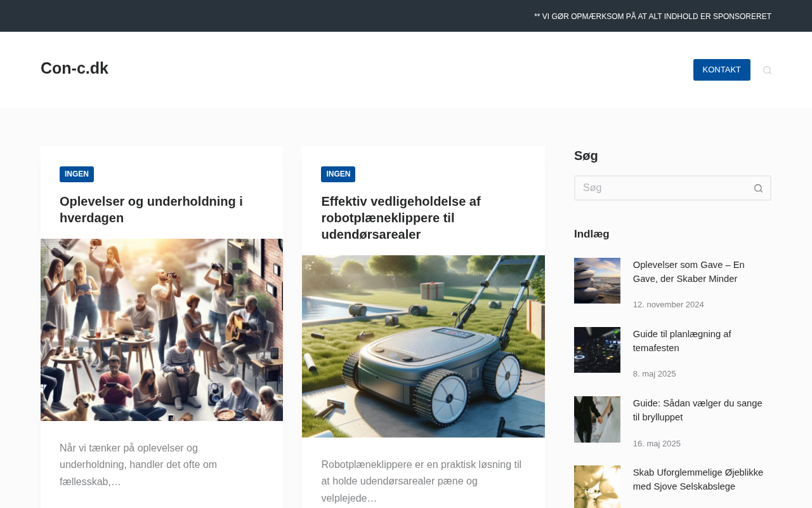Image resolution: width=812 pixels, height=508 pixels.
Task: Select sponsored content notice in top bar
Action: click(x=653, y=17)
